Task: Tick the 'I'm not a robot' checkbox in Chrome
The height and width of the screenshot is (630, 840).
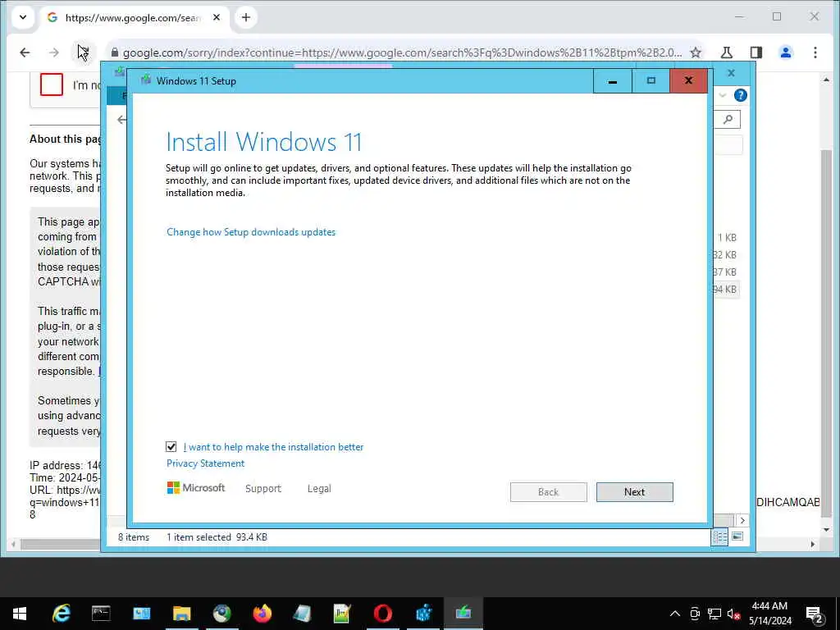Action: [x=52, y=84]
